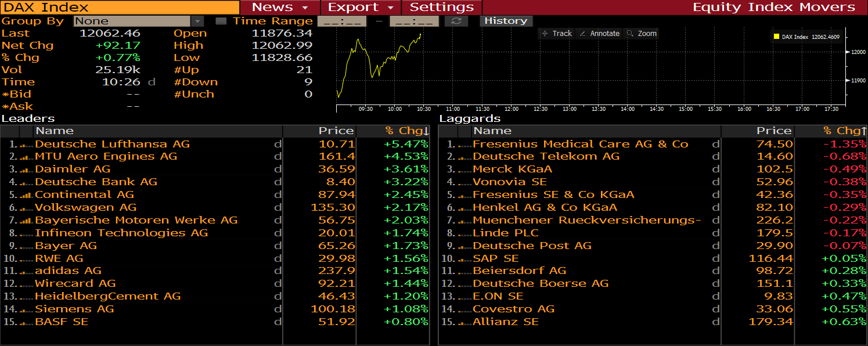
Task: Toggle the Time Range checkbox
Action: tap(221, 21)
